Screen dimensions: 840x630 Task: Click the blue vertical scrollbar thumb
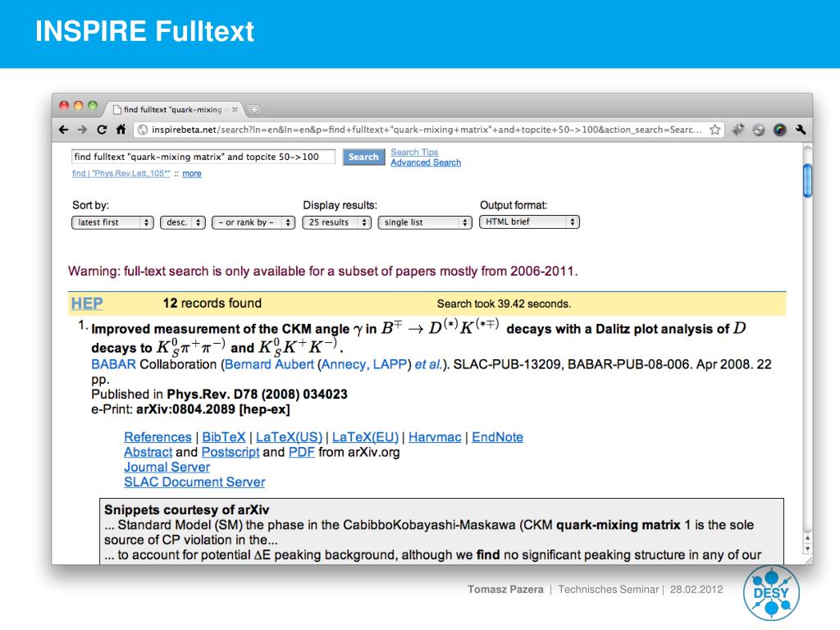pos(807,181)
